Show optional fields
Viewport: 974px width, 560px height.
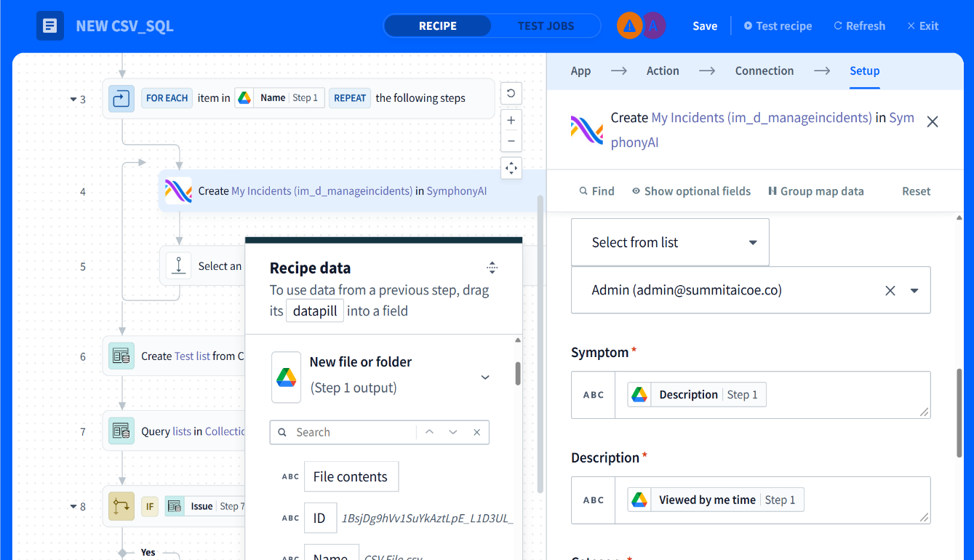click(691, 191)
